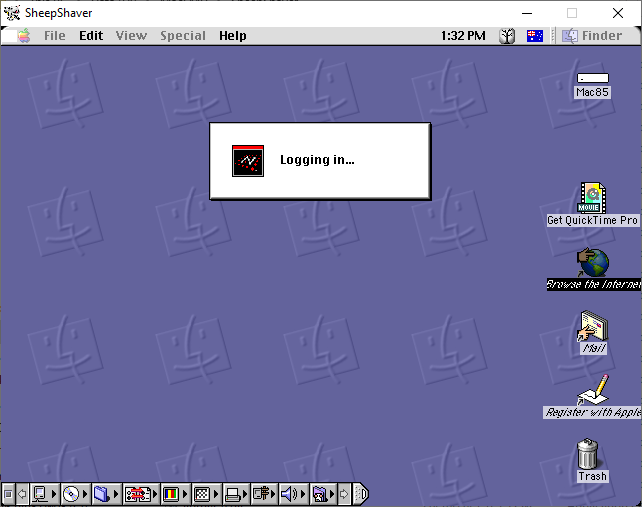Expand arrow beside the red-arrows Location icon
Screen dimensions: 642x507
pos(155,494)
